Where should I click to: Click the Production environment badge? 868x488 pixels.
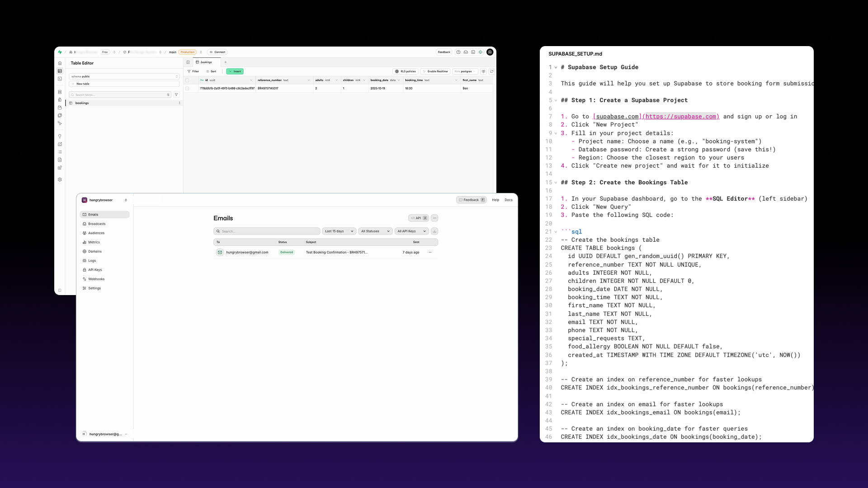pos(188,52)
